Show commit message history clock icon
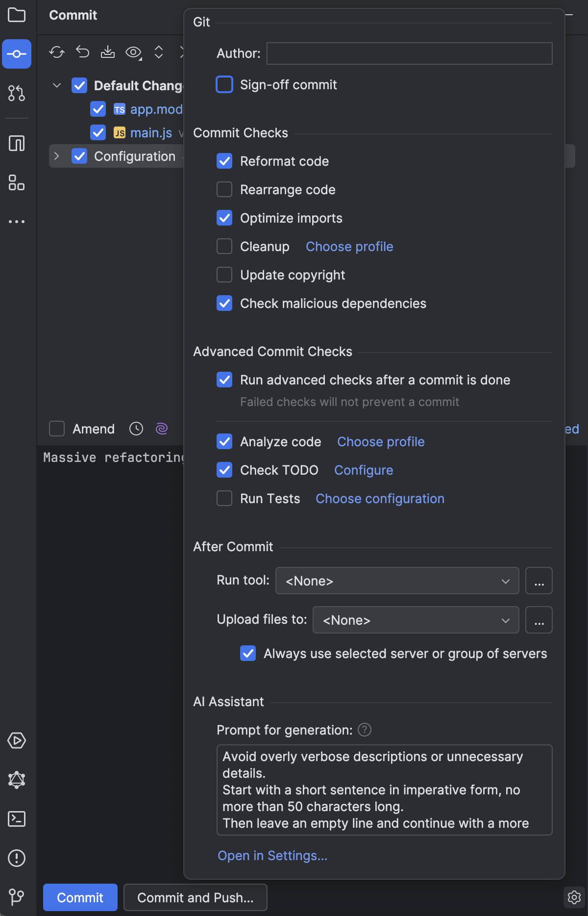The image size is (588, 916). [136, 429]
